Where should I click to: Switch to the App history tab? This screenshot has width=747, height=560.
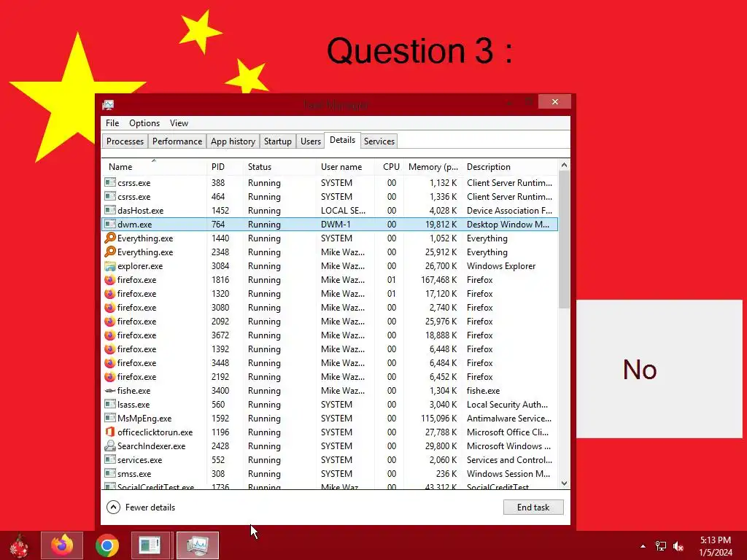[x=233, y=141]
